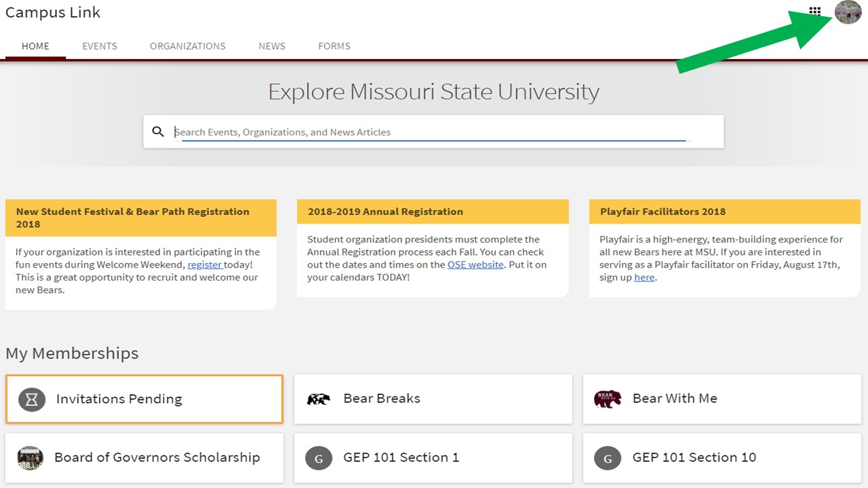Image resolution: width=868 pixels, height=488 pixels.
Task: Click the search magnifier icon
Action: pyautogui.click(x=158, y=131)
